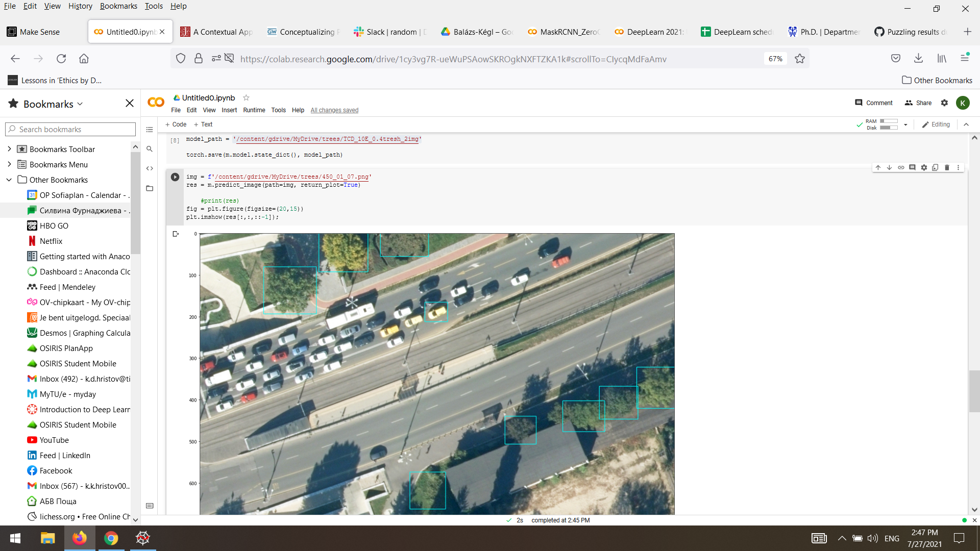This screenshot has height=551, width=980.
Task: Open the search panel in the Colab sidebar
Action: [150, 149]
